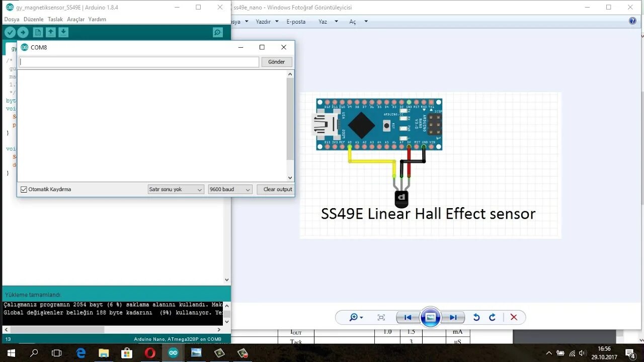
Task: Go to next image in the photo viewer
Action: (x=453, y=317)
